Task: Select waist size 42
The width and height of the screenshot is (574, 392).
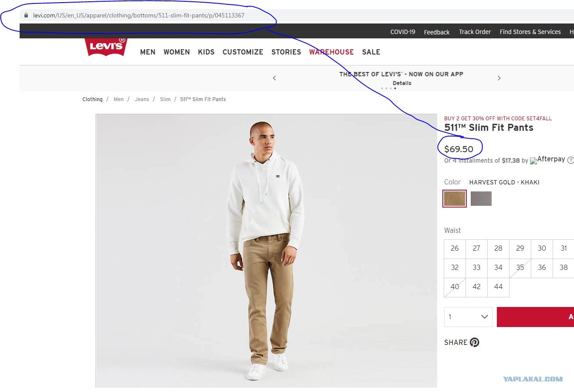Action: coord(476,287)
